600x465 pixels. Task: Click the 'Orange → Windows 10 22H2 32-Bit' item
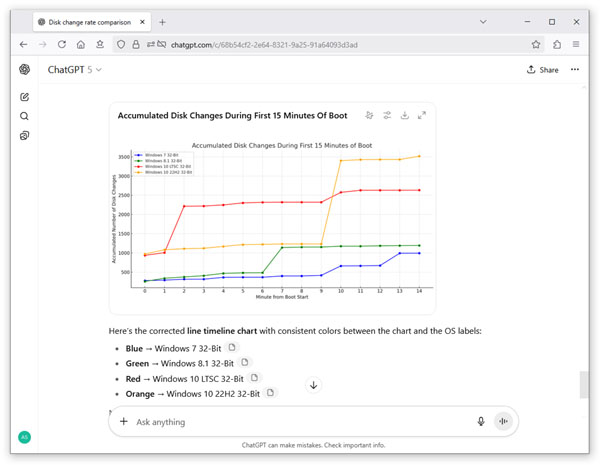pyautogui.click(x=192, y=394)
